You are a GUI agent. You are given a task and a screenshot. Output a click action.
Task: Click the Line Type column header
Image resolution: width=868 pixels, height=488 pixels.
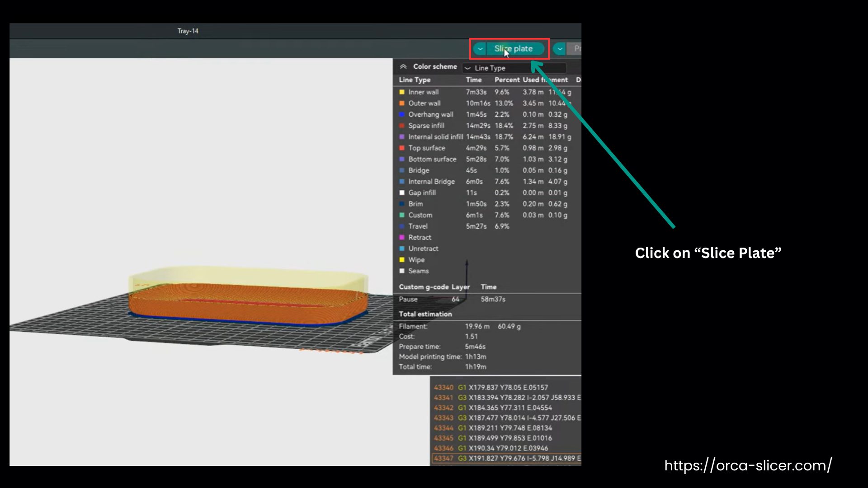(415, 80)
